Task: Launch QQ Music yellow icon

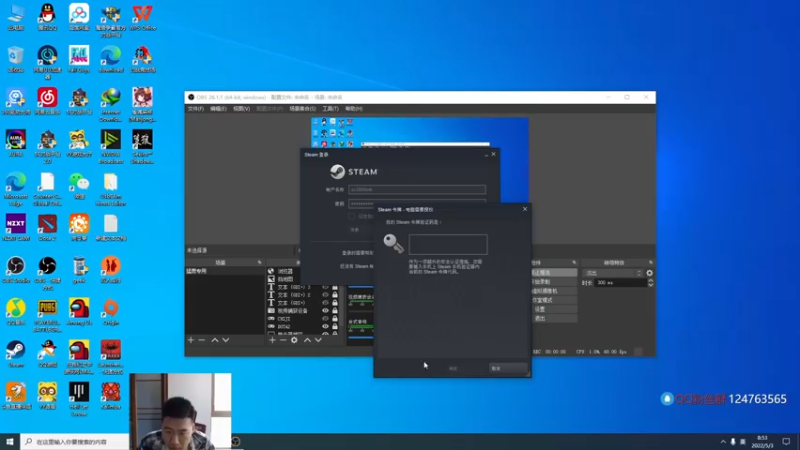Action: click(x=16, y=311)
